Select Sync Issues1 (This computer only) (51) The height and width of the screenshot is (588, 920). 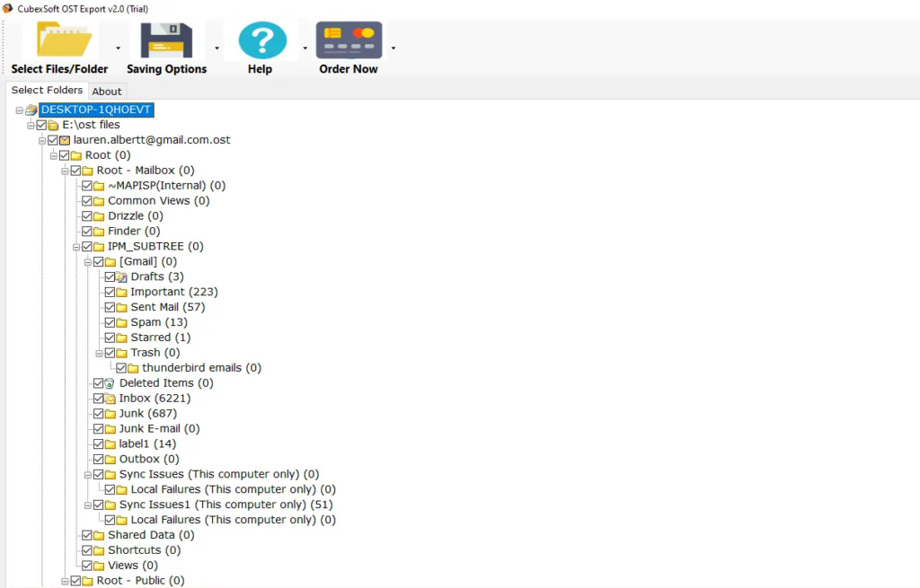pyautogui.click(x=226, y=505)
